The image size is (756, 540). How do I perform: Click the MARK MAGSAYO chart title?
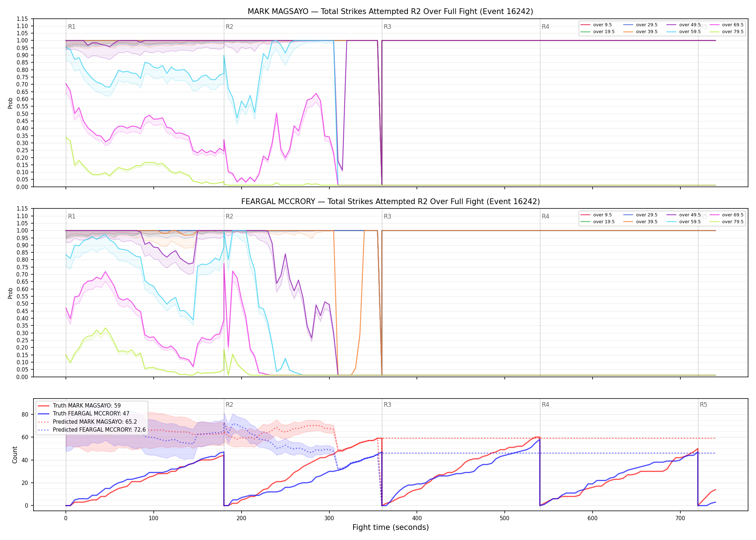[390, 12]
